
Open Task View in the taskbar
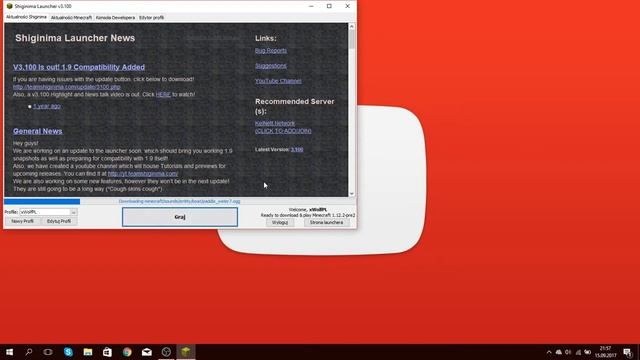coord(48,352)
